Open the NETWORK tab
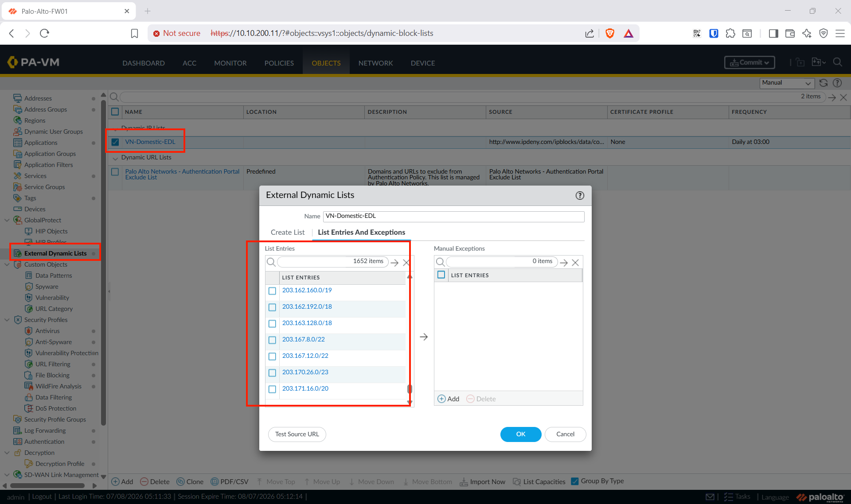851x504 pixels. [375, 63]
